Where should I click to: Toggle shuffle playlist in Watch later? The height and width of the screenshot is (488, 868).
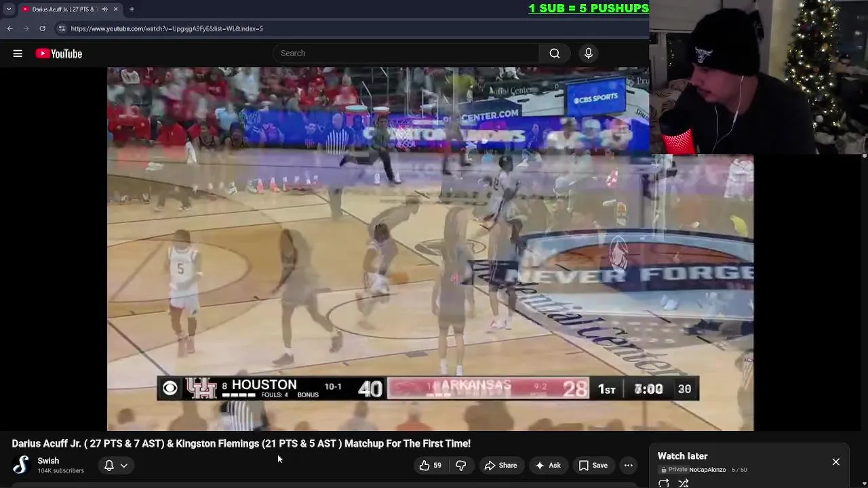(684, 483)
